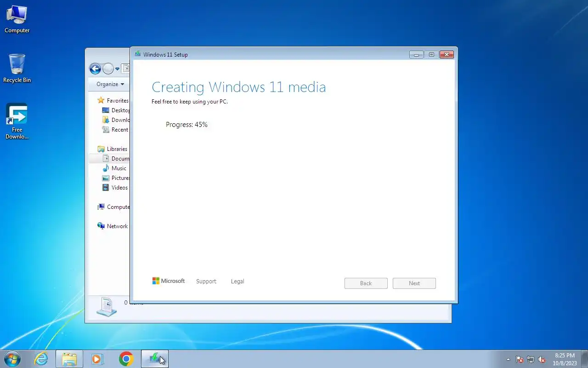Image resolution: width=588 pixels, height=368 pixels.
Task: Click the Creating Windows 11 media heading
Action: 239,87
